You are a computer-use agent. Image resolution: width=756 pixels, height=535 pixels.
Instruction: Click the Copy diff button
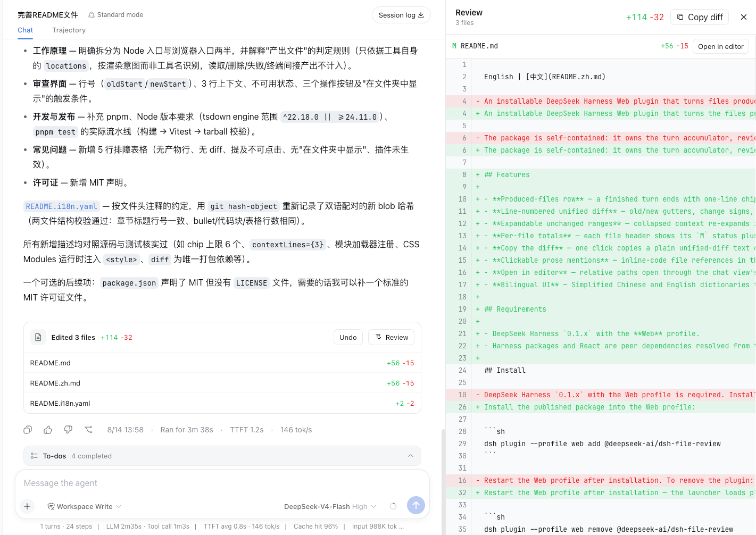700,17
